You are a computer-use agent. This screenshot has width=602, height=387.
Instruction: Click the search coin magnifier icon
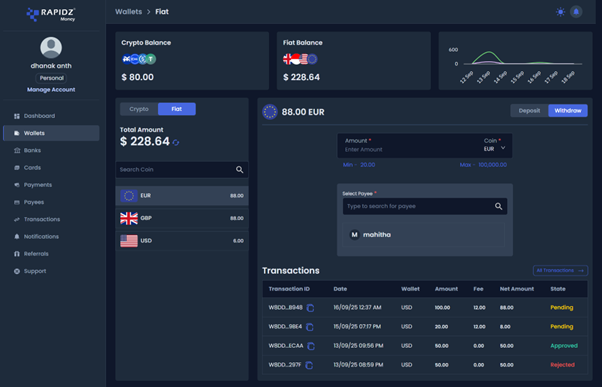coord(240,170)
